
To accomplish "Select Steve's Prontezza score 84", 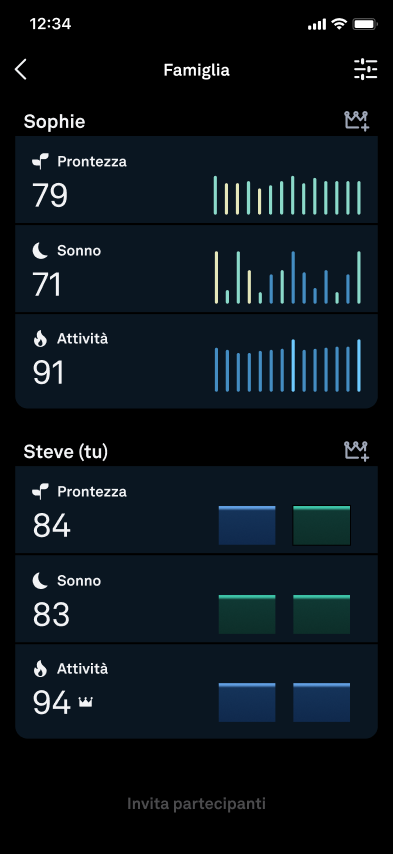I will click(51, 526).
